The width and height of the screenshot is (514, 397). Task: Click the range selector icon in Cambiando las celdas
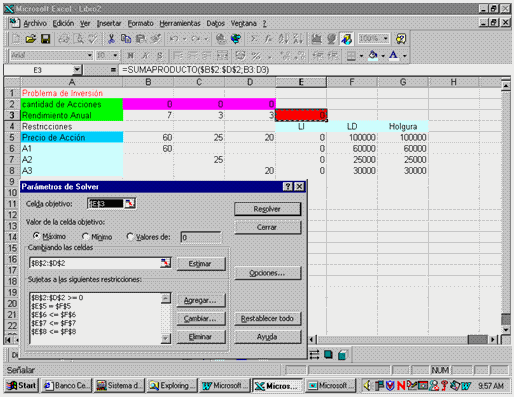pos(165,263)
